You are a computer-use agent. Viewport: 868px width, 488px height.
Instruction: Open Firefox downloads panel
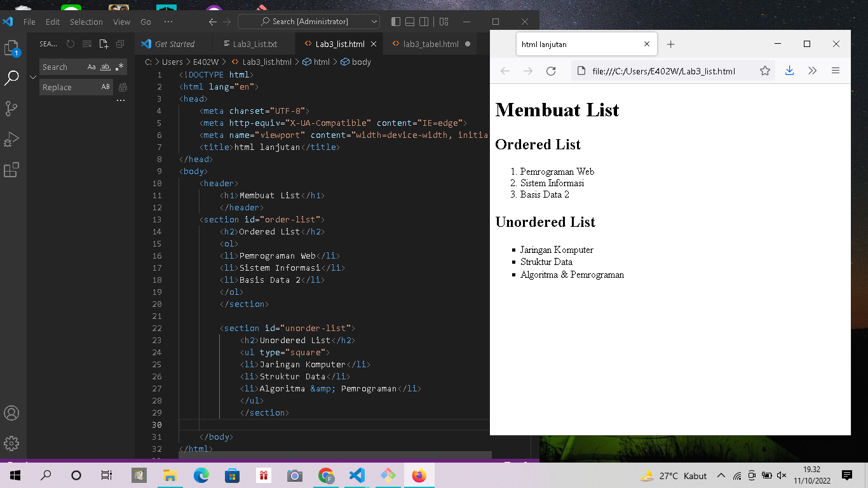click(789, 71)
